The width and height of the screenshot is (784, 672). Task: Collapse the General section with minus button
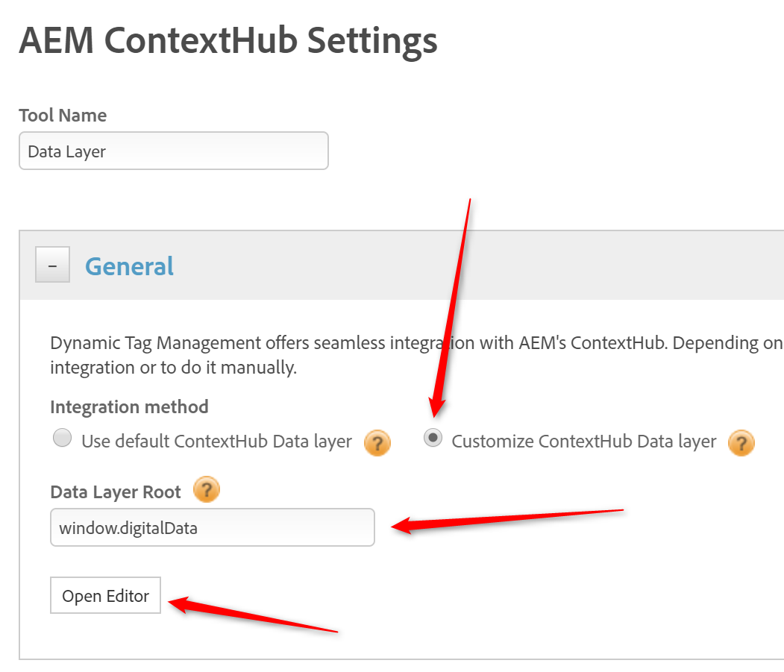tap(53, 265)
